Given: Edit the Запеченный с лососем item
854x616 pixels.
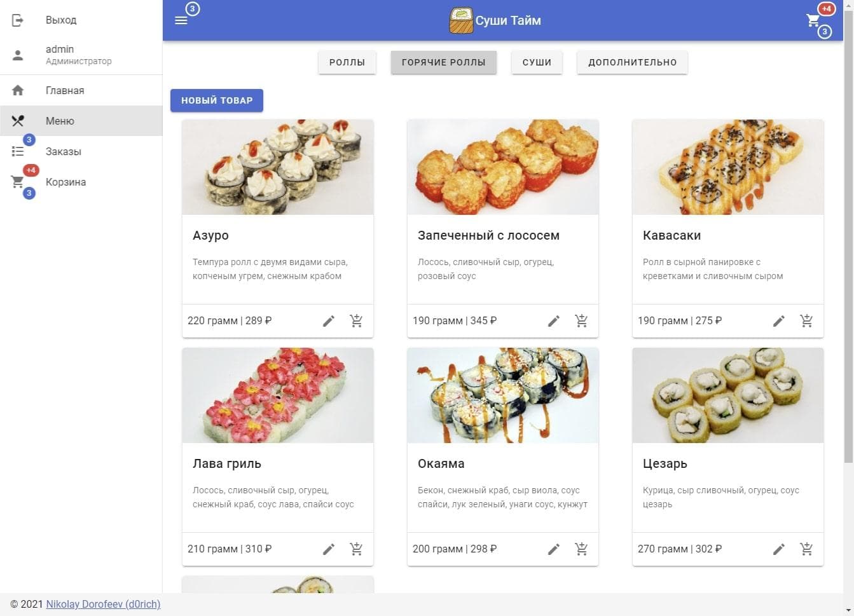Looking at the screenshot, I should (553, 321).
